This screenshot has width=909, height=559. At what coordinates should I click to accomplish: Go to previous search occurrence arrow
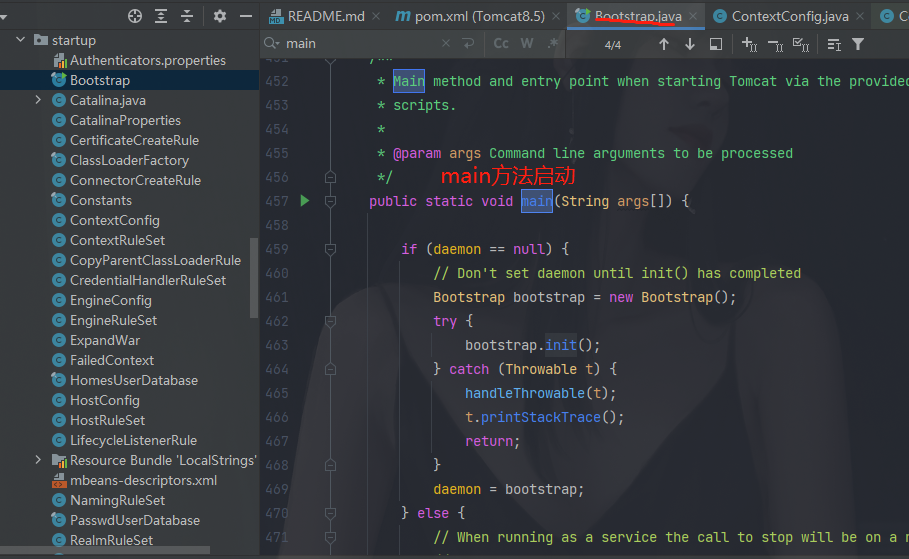click(663, 44)
